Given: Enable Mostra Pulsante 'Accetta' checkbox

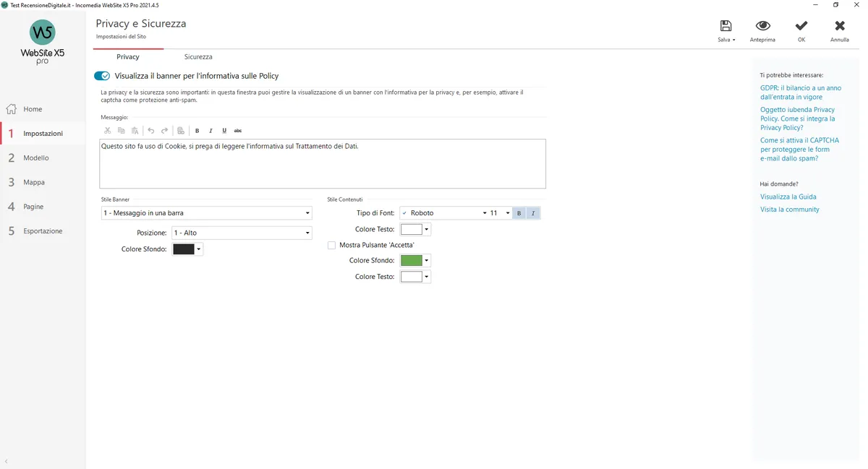Looking at the screenshot, I should click(332, 246).
